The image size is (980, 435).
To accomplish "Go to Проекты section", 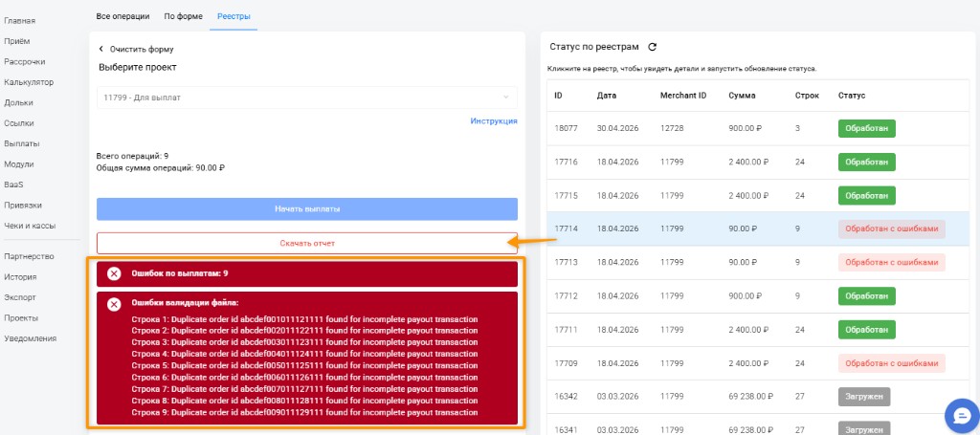I will tap(21, 318).
